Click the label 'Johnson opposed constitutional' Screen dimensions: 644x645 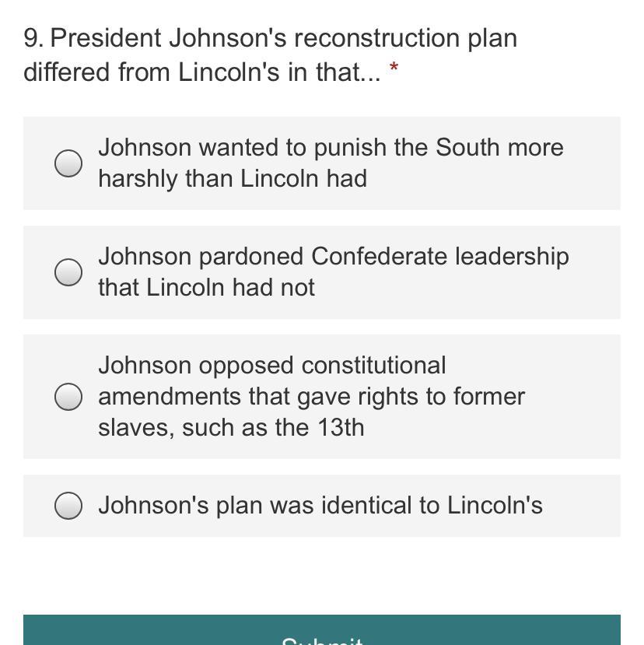[271, 366]
